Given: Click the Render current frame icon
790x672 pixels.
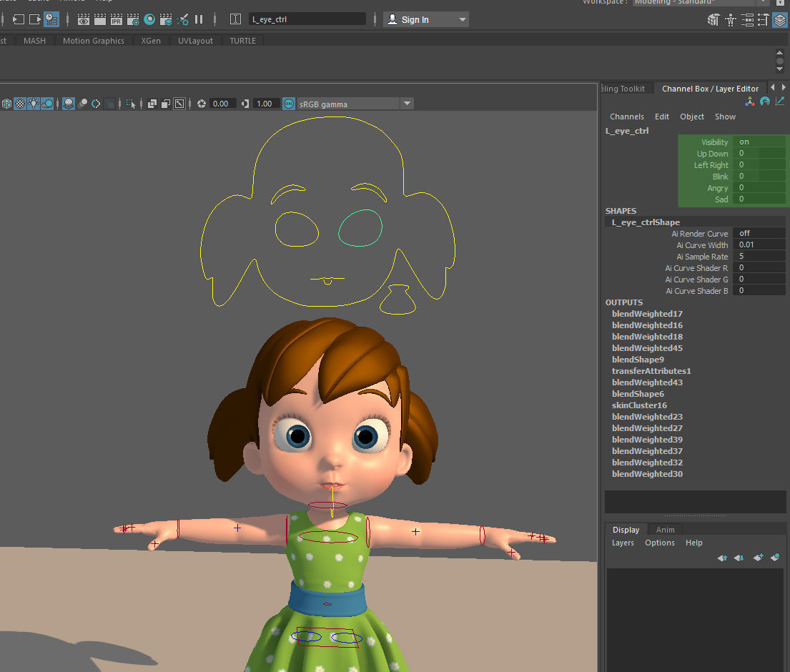Looking at the screenshot, I should pos(100,19).
